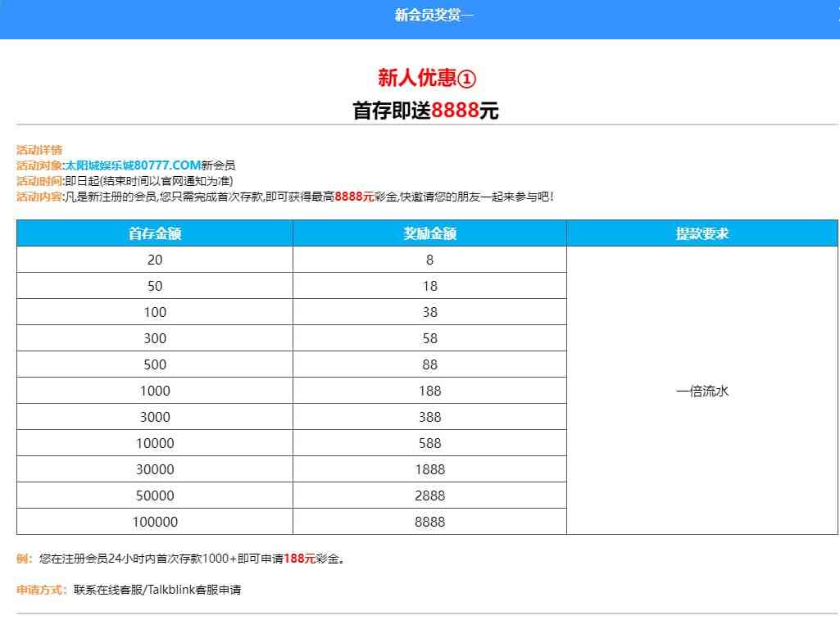
Task: Click the 联系在线客服/Talkblink客服申请 text
Action: click(x=157, y=590)
